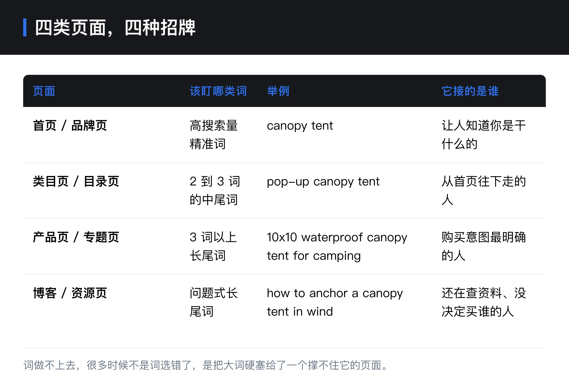This screenshot has width=569, height=392.
Task: Click the 举例 column header
Action: coord(278,91)
